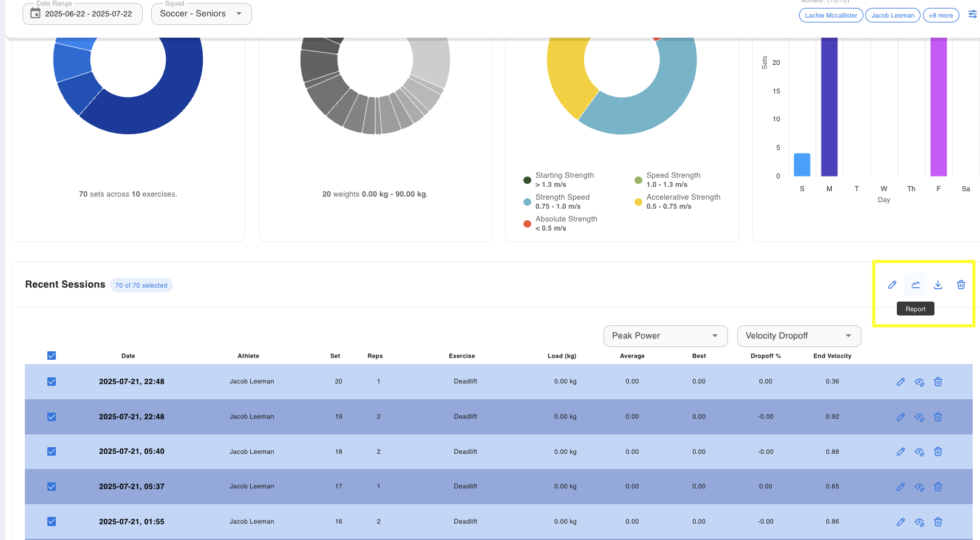Open the Report chart icon in Recent Sessions

[916, 285]
